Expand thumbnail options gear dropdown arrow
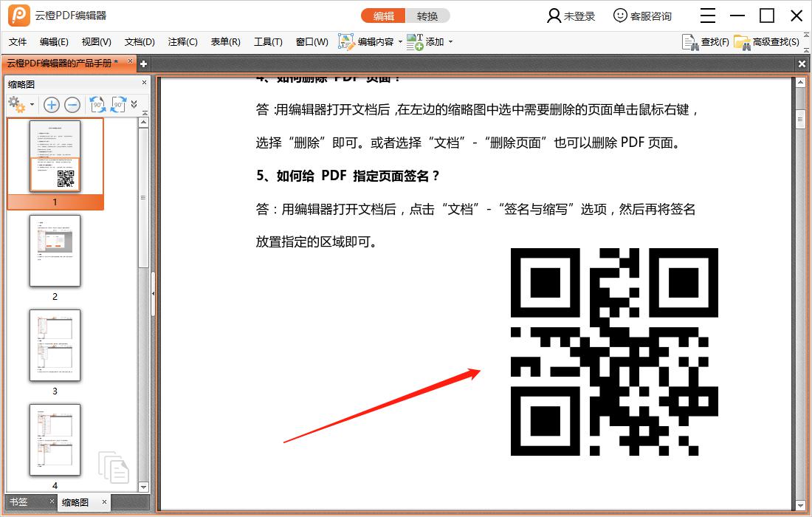The width and height of the screenshot is (812, 517). click(32, 105)
